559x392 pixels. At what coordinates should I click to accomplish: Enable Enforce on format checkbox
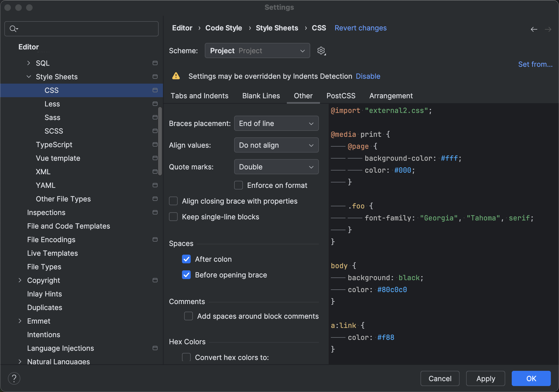[x=238, y=185]
